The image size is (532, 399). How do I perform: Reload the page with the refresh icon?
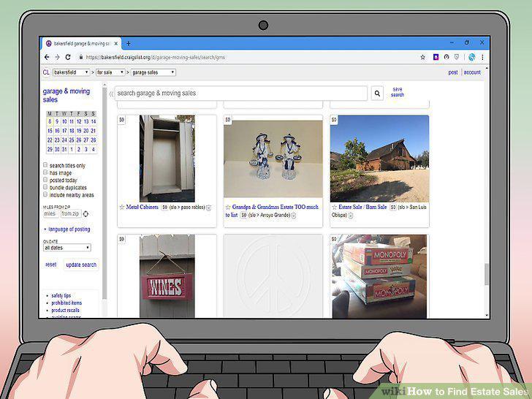coord(68,57)
